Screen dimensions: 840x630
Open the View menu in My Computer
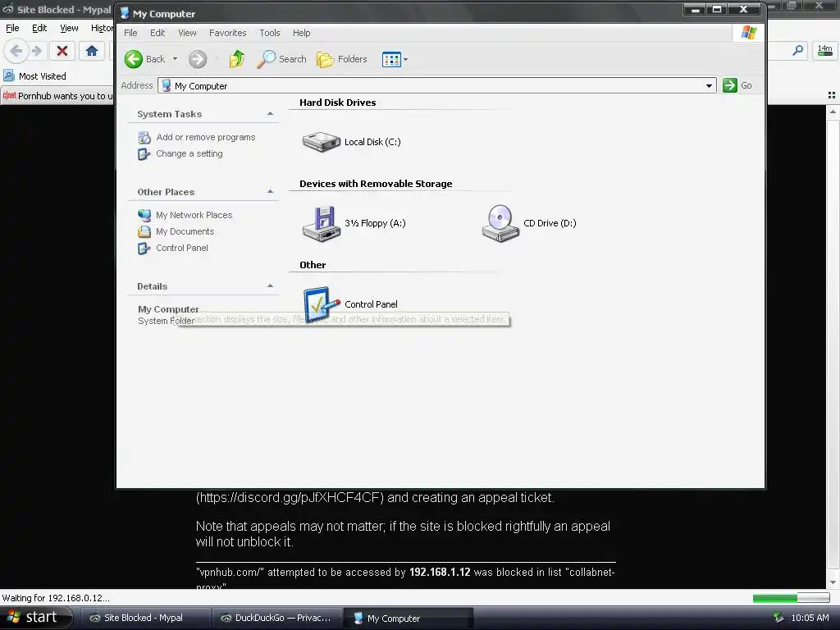coord(187,33)
